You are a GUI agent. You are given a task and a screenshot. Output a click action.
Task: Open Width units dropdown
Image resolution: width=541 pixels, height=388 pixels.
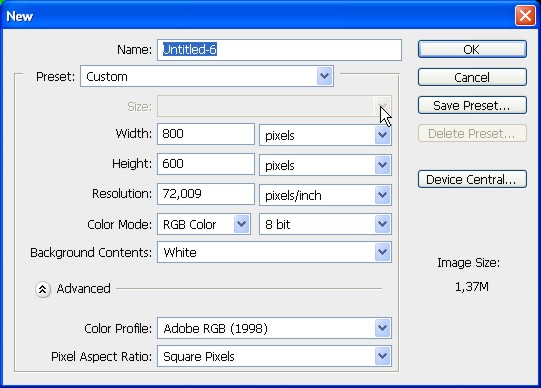tap(325, 135)
